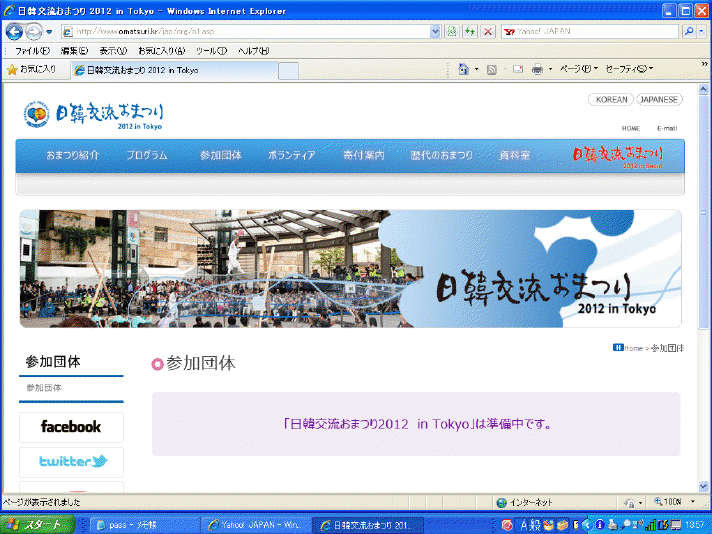Refresh the page with the green arrows icon
The image size is (712, 534).
pyautogui.click(x=470, y=31)
